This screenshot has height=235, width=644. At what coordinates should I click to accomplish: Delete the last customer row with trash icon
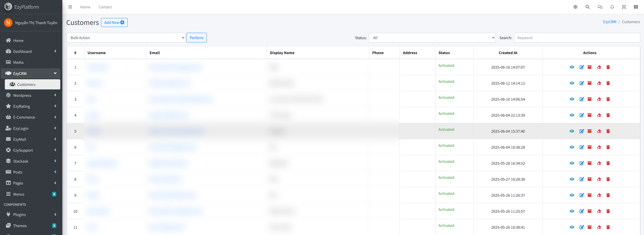pyautogui.click(x=608, y=227)
